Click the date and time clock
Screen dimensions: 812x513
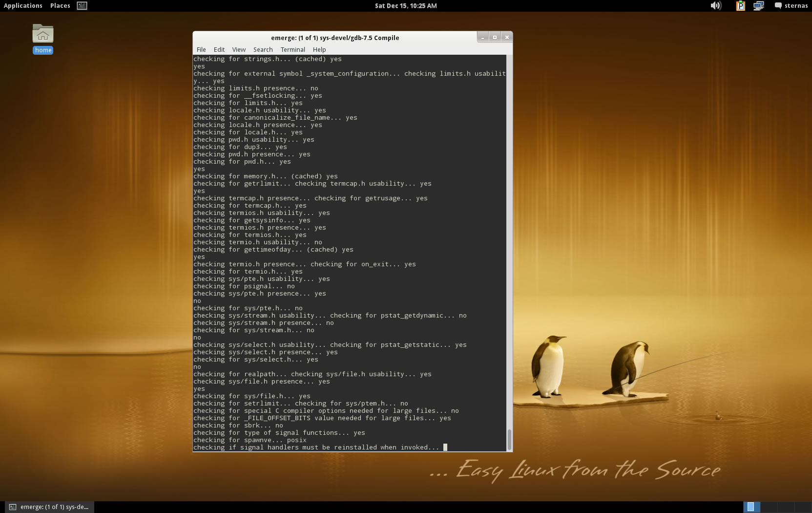click(x=406, y=6)
